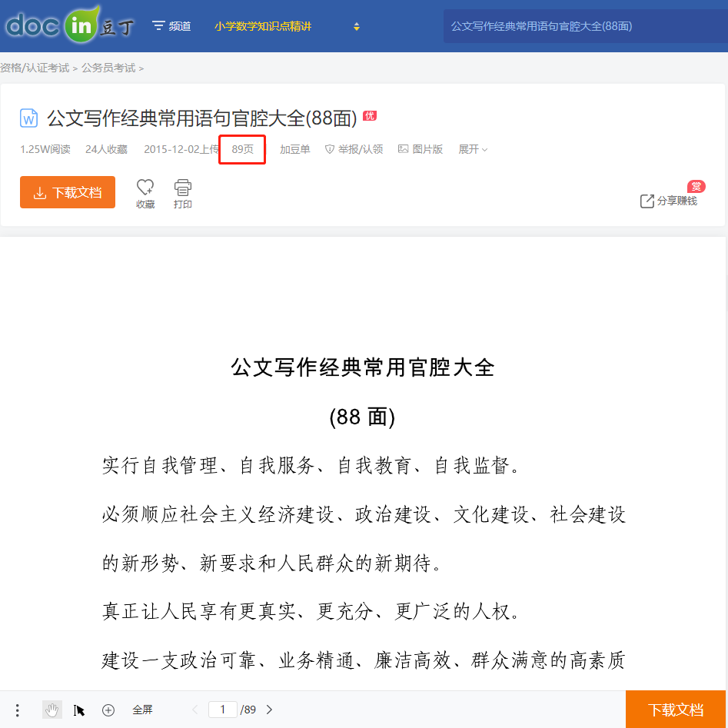
Task: Click 分享赚钱 share button
Action: point(669,201)
